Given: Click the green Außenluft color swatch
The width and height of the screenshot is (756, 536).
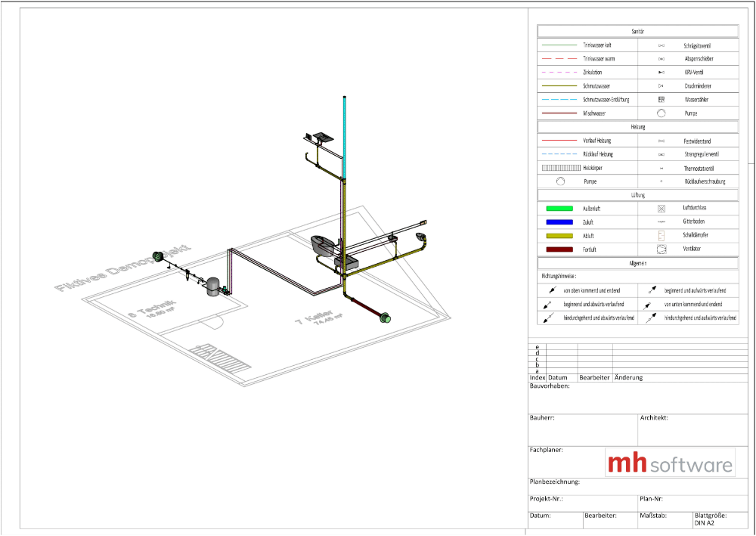Looking at the screenshot, I should pyautogui.click(x=560, y=208).
